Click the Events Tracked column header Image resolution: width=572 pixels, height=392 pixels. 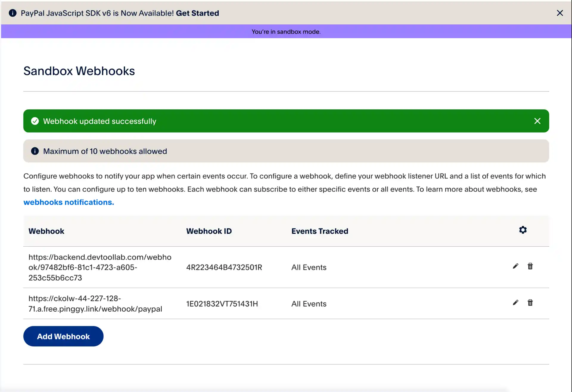click(319, 231)
